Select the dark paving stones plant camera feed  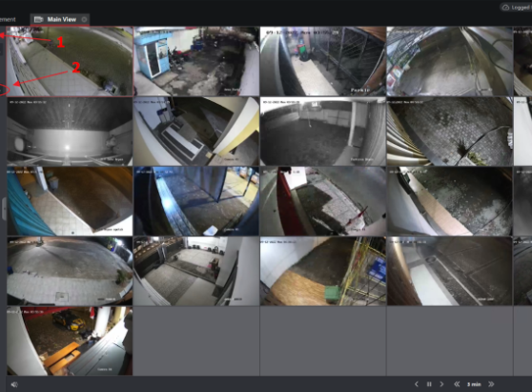click(x=450, y=132)
